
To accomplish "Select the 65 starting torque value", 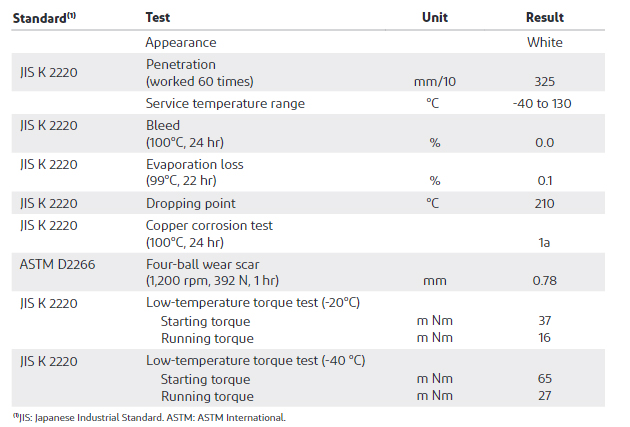I will point(544,378).
